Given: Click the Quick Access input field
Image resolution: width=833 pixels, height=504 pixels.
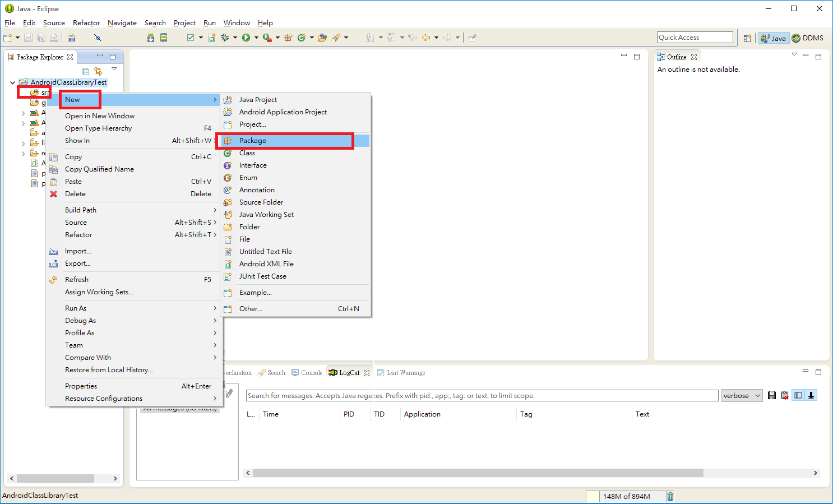Looking at the screenshot, I should [x=695, y=38].
